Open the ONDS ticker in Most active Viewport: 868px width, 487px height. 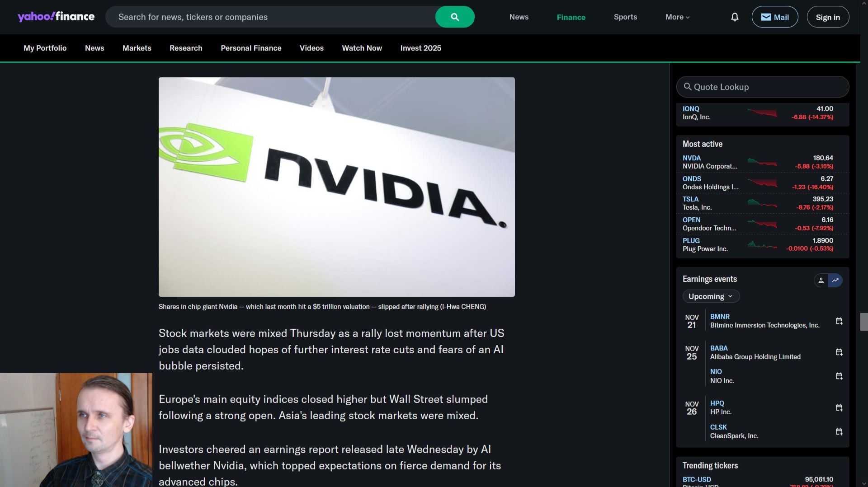692,179
